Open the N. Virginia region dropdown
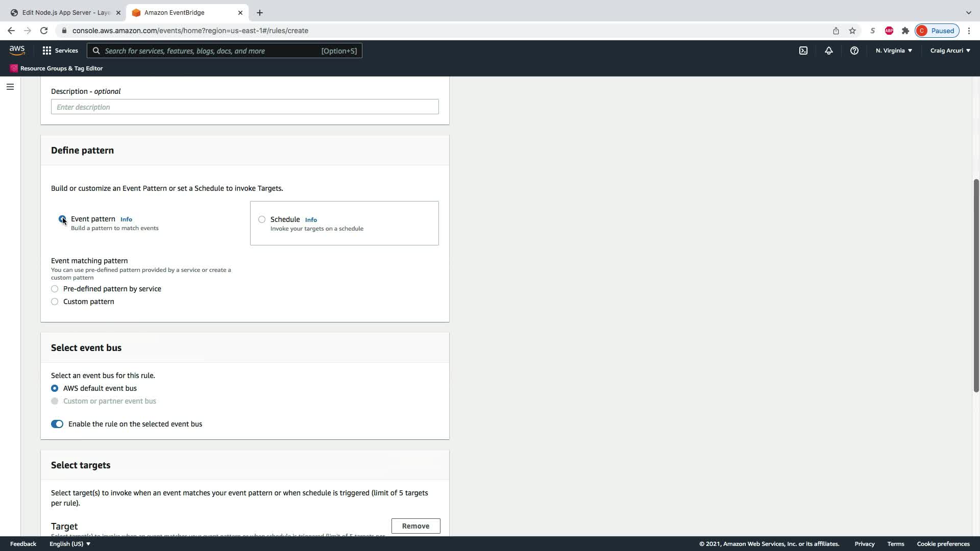 (x=893, y=51)
